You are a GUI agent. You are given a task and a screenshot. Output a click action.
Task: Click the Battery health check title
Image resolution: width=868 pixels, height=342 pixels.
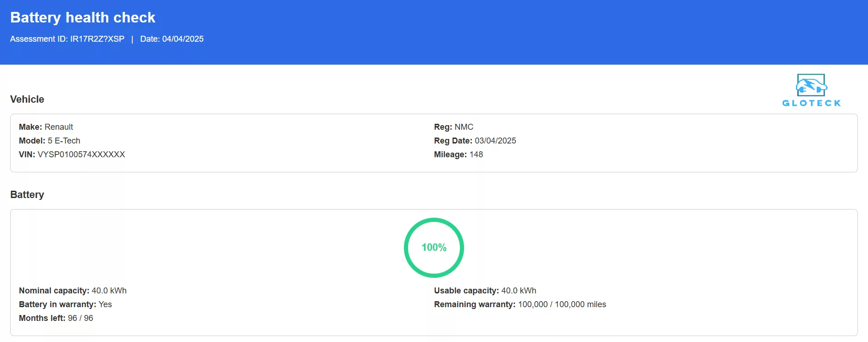pos(83,17)
